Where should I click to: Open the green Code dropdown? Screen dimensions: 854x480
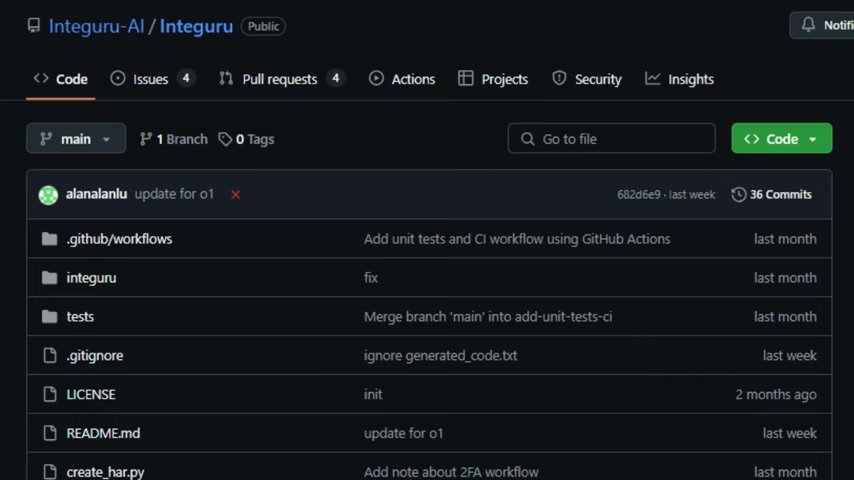782,138
